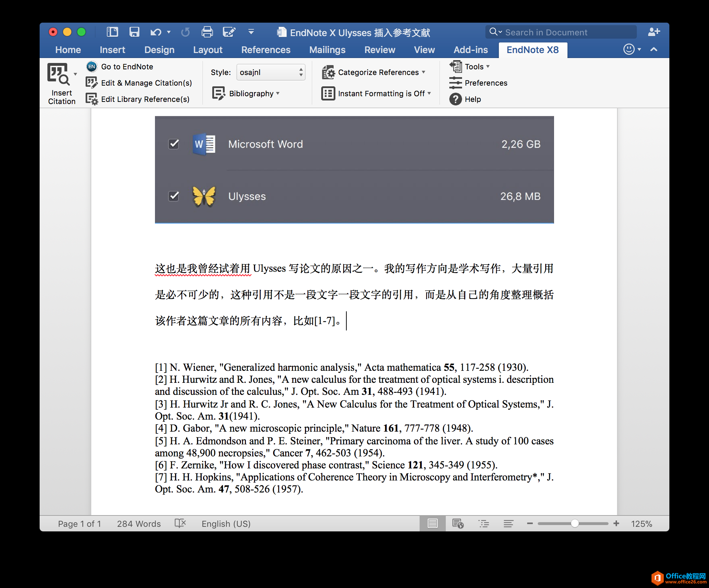Open the Mailings ribbon tab
This screenshot has height=588, width=709.
(x=327, y=50)
